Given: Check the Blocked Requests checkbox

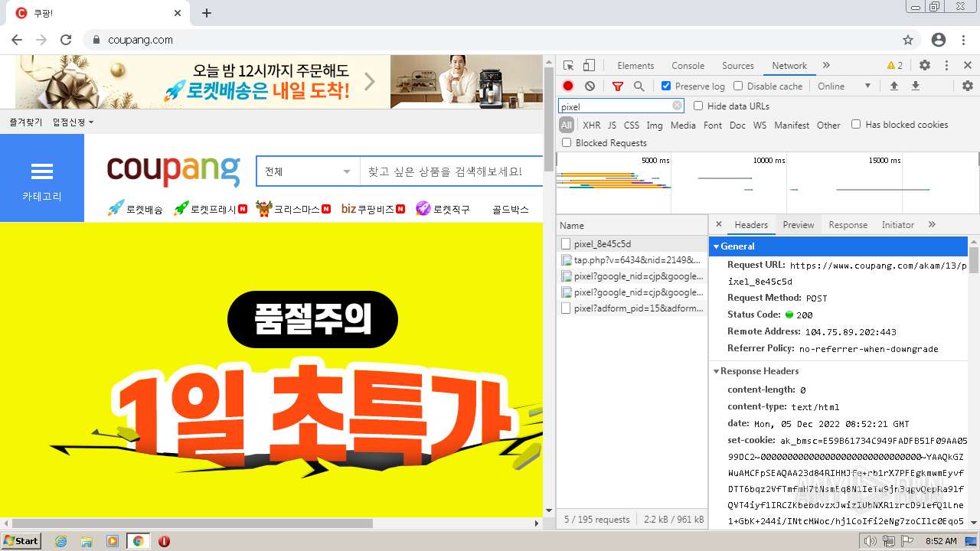Looking at the screenshot, I should coord(567,143).
